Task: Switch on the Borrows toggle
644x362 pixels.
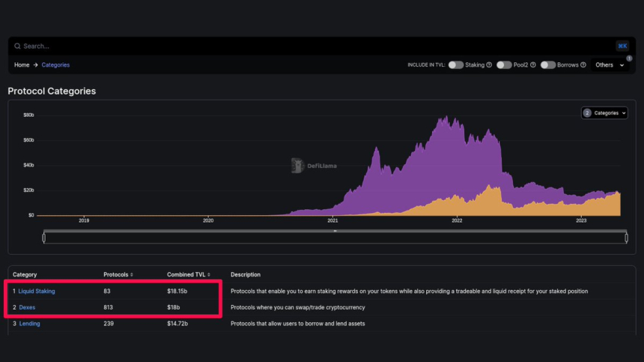Action: pos(547,65)
